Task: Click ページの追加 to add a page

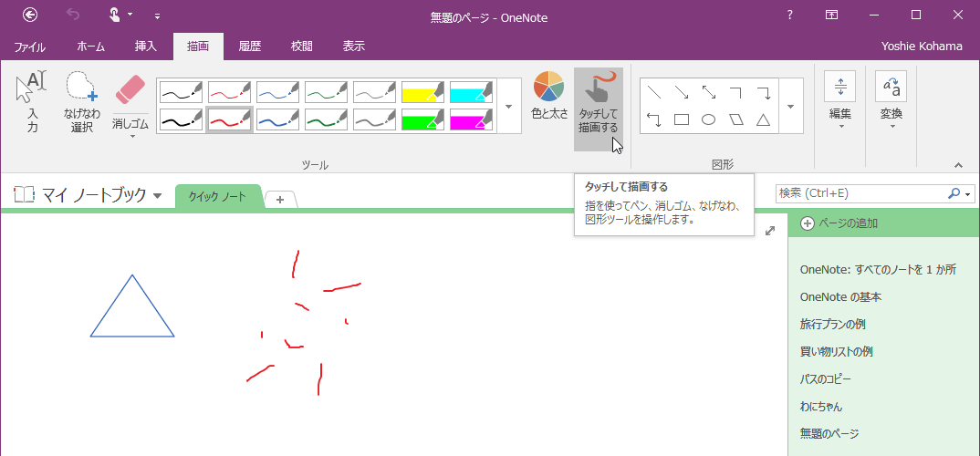Action: (840, 223)
